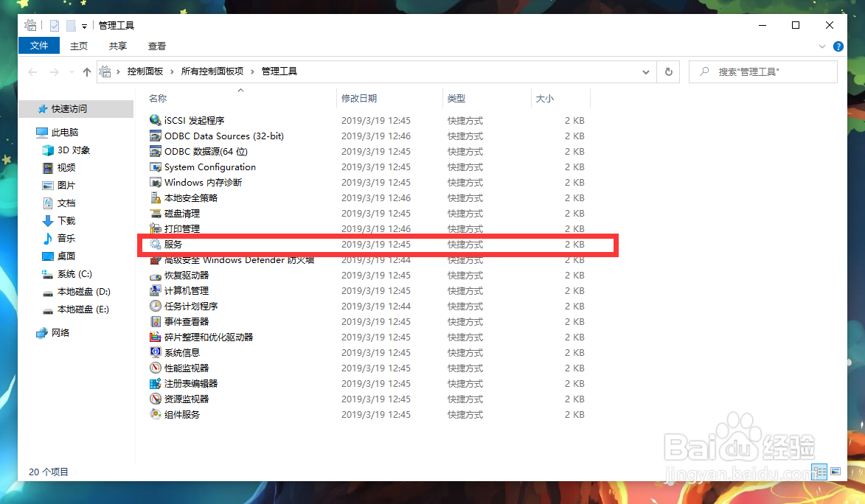This screenshot has height=504, width=865.
Task: Select the 服务 gear icon
Action: click(156, 245)
